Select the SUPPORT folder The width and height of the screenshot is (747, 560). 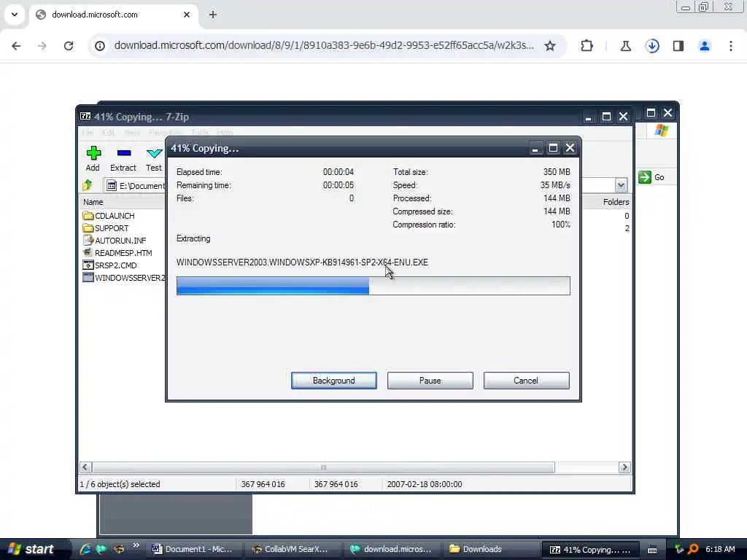click(106, 228)
